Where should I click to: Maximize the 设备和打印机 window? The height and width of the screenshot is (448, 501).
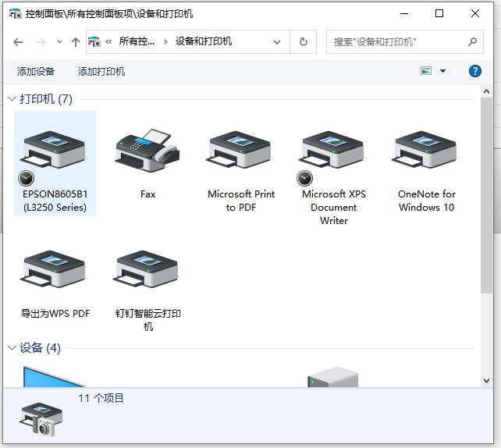pyautogui.click(x=439, y=14)
